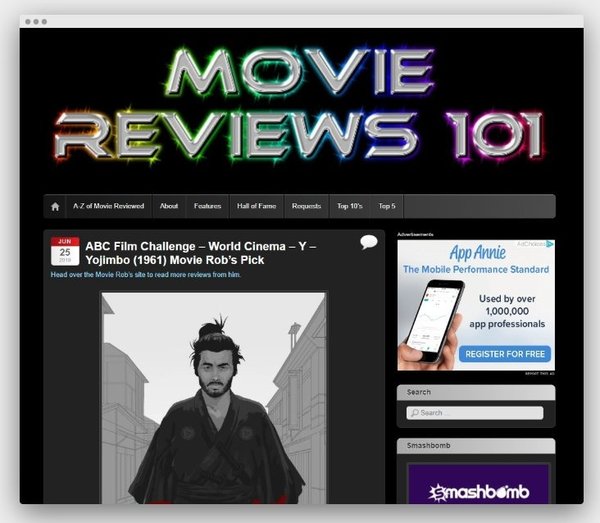
Task: Open the comments speech bubble icon
Action: (368, 243)
